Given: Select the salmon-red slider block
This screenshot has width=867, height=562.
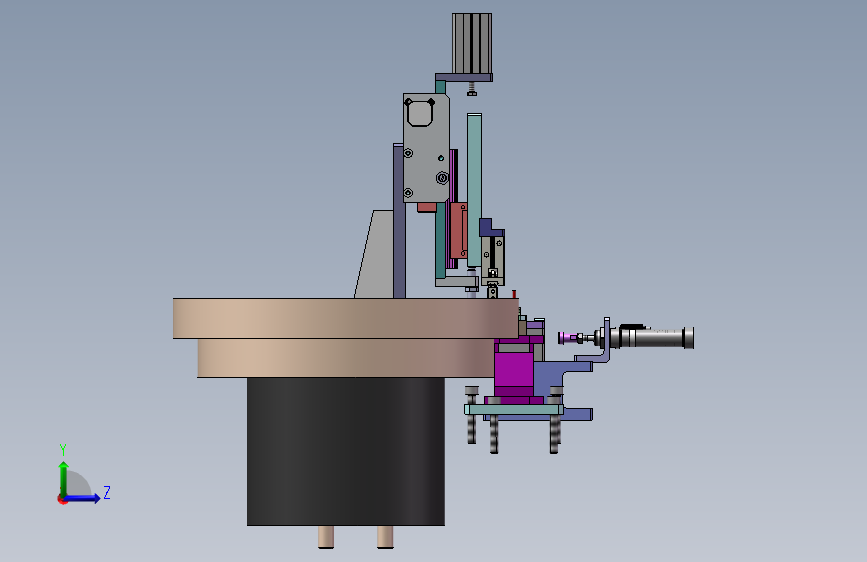Looking at the screenshot, I should [458, 231].
